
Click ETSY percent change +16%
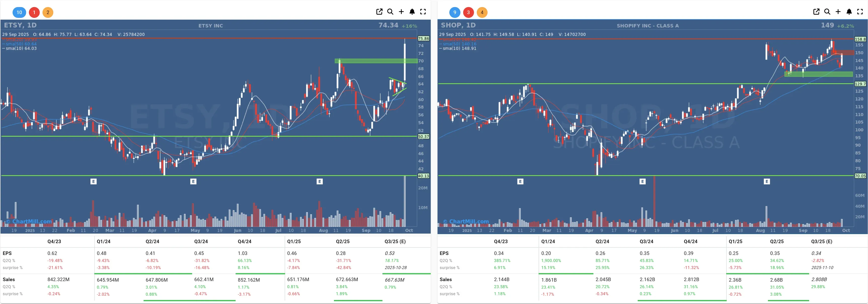409,26
